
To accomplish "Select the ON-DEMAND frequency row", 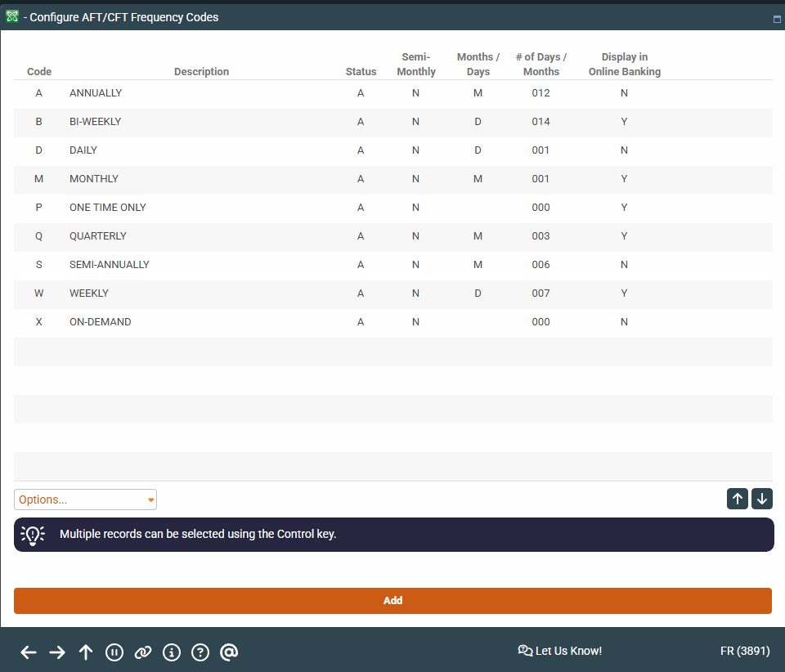I will 100,322.
